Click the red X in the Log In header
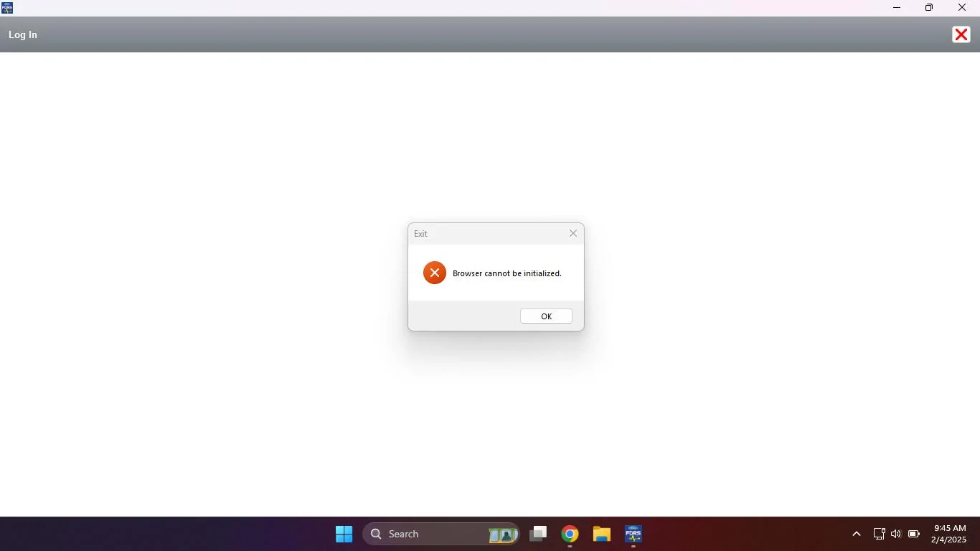Image resolution: width=980 pixels, height=551 pixels. (x=961, y=34)
